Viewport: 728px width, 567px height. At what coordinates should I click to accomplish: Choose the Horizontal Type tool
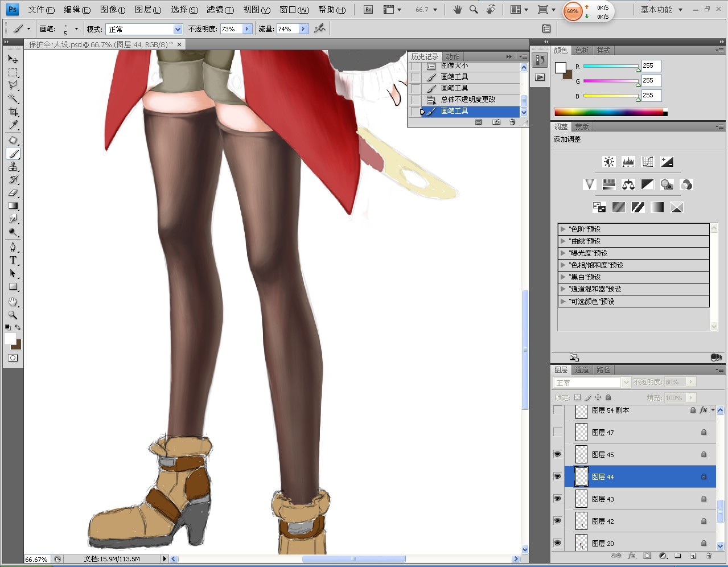13,260
